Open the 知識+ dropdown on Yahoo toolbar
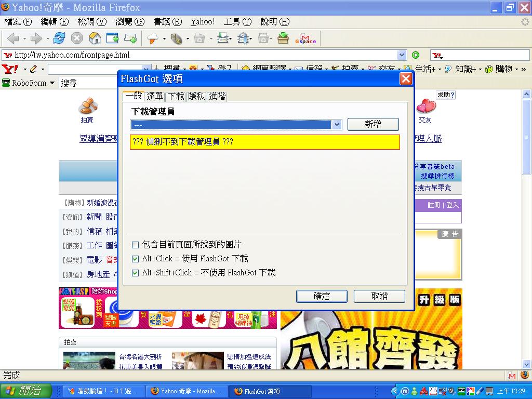 (480, 70)
